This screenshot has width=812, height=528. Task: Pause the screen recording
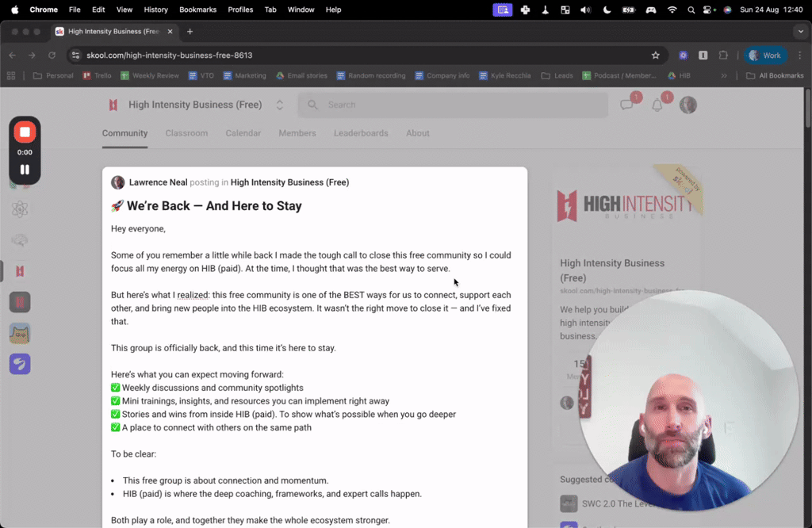click(x=25, y=170)
